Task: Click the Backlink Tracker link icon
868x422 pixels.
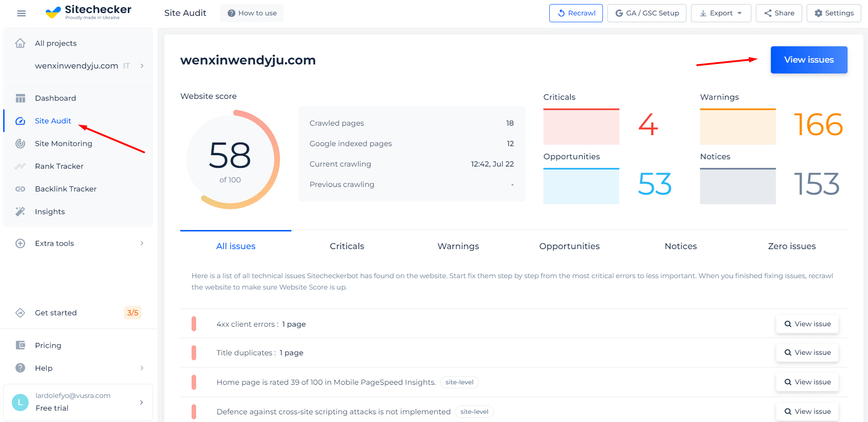Action: pos(20,189)
